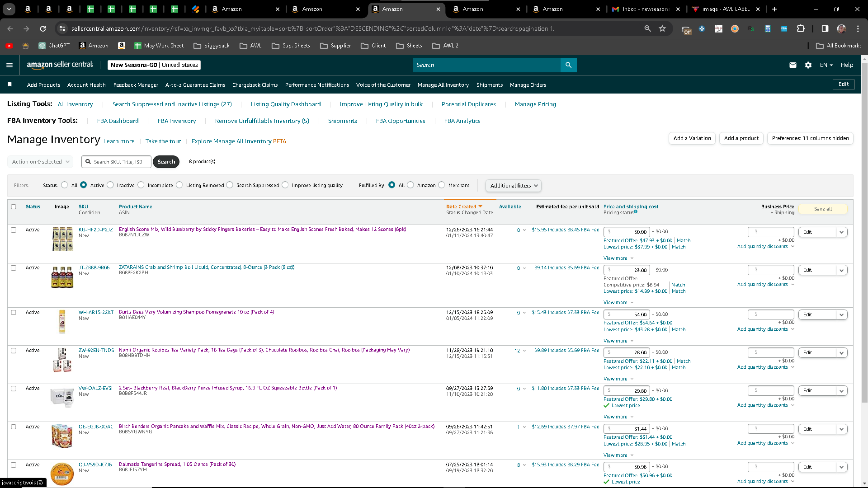Open the messages envelope icon
Viewport: 868px width, 488px height.
click(793, 65)
